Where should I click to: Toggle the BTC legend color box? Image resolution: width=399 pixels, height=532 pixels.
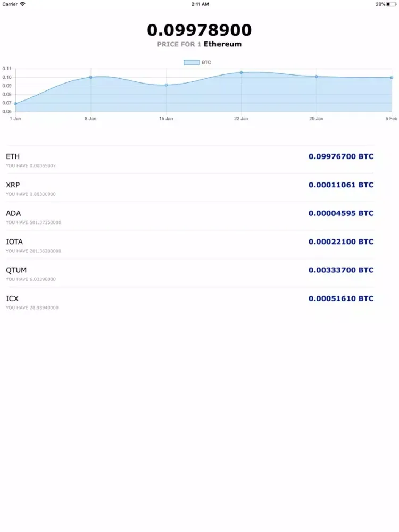pyautogui.click(x=192, y=62)
